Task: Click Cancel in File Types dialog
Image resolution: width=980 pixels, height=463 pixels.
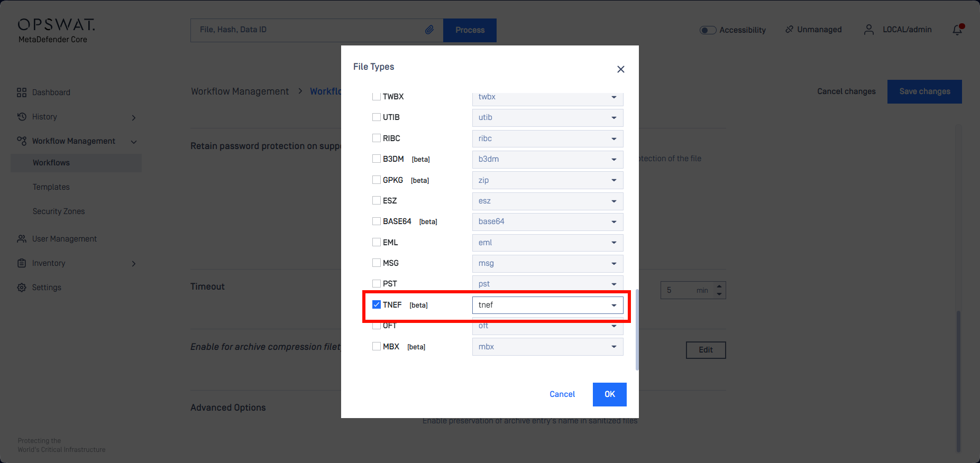Action: tap(562, 394)
